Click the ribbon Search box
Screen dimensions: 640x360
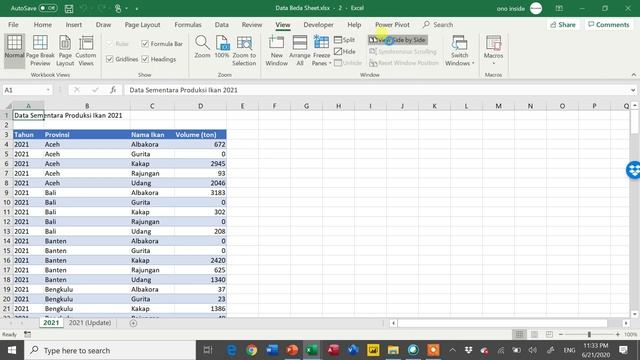tap(438, 24)
